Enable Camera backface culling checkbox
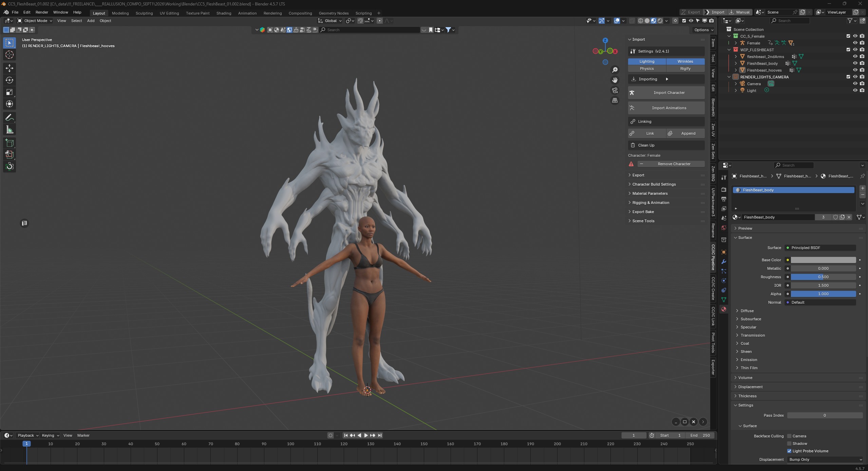 click(x=789, y=436)
